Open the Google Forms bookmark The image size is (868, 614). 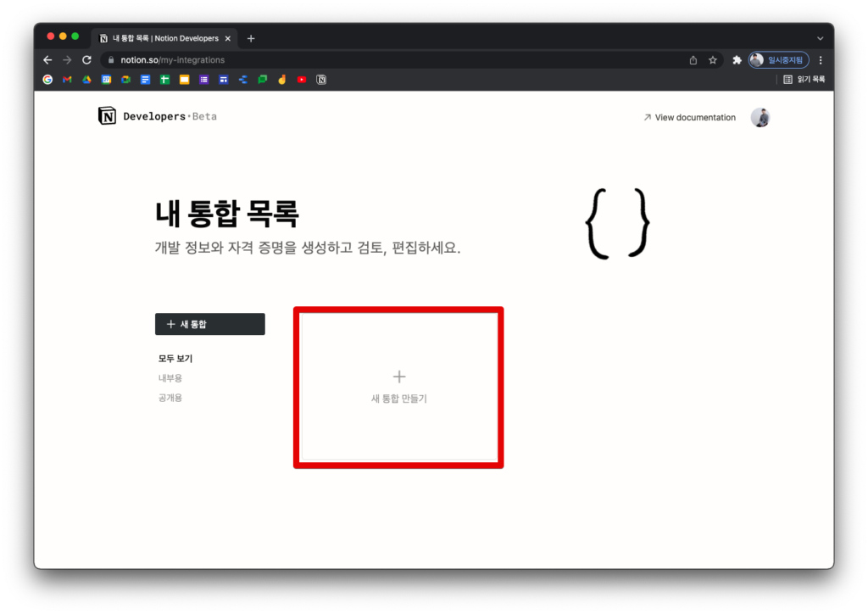[x=203, y=79]
